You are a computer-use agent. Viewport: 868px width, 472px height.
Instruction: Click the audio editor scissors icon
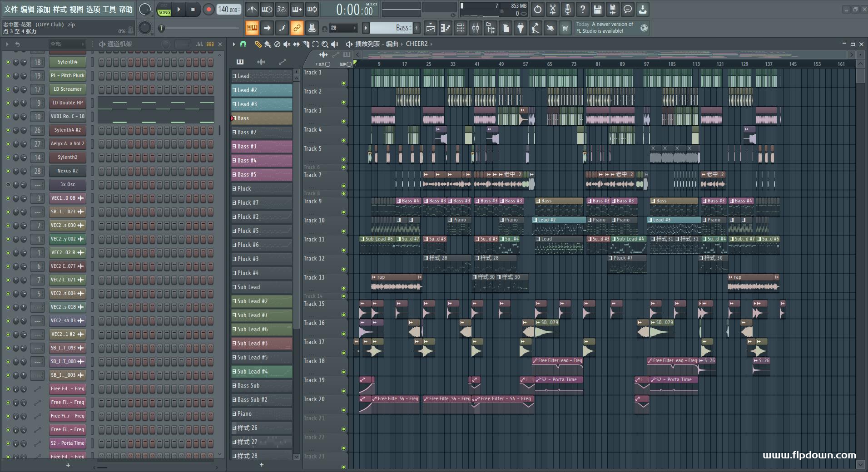pyautogui.click(x=553, y=9)
